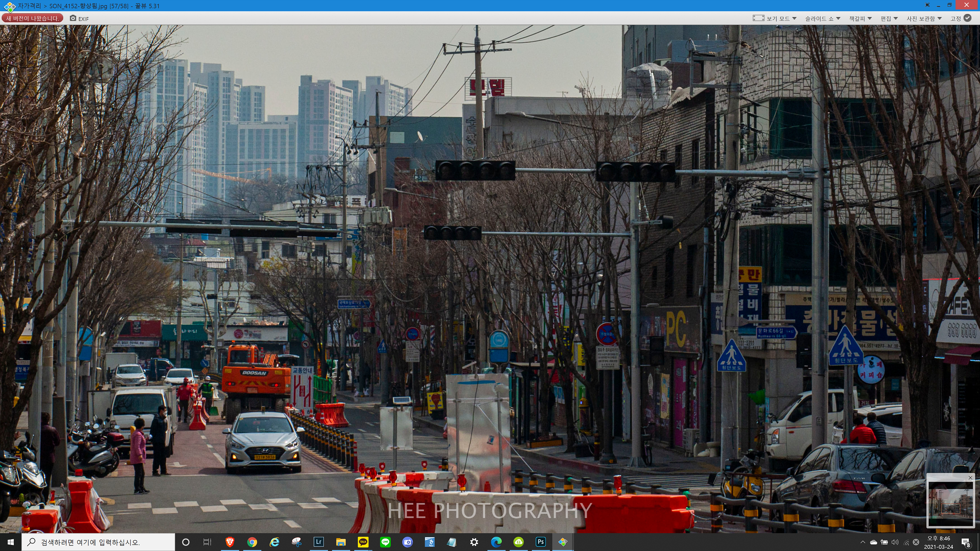Image resolution: width=980 pixels, height=551 pixels.
Task: Open Photoshop from the taskbar
Action: tap(541, 542)
